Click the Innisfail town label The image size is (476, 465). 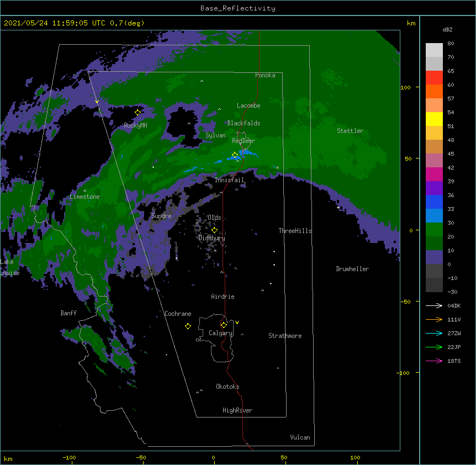(x=230, y=180)
